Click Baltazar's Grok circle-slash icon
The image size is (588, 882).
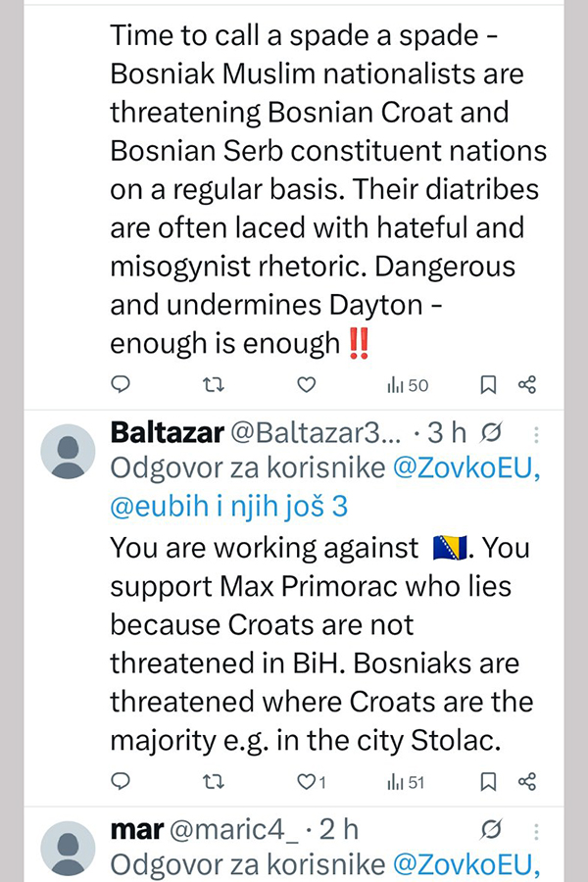[x=494, y=432]
